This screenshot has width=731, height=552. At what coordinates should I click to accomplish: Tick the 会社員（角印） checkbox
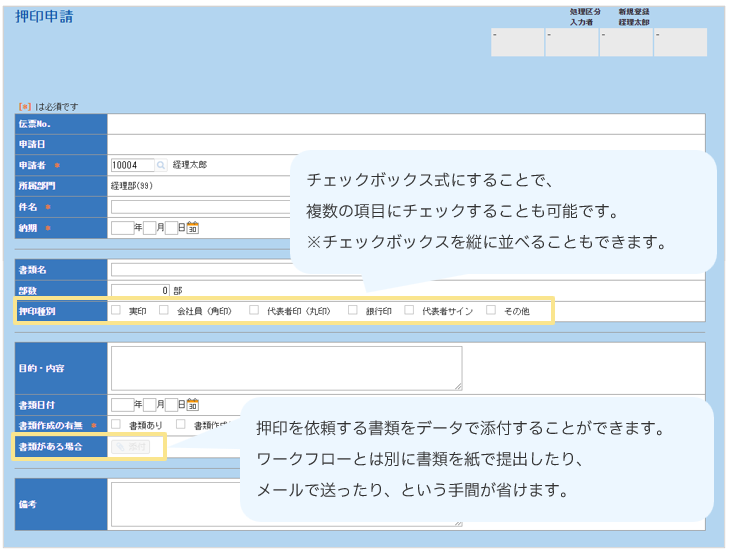click(x=164, y=311)
